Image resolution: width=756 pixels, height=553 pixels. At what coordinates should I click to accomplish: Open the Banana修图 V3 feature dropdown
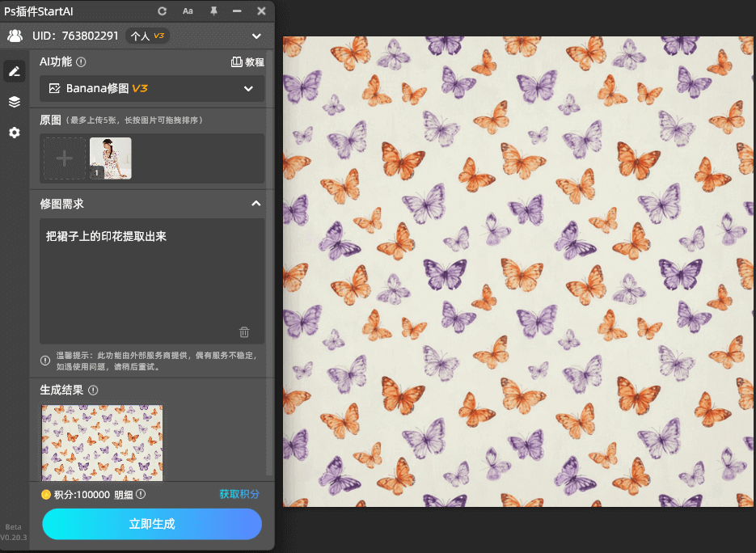tap(152, 89)
